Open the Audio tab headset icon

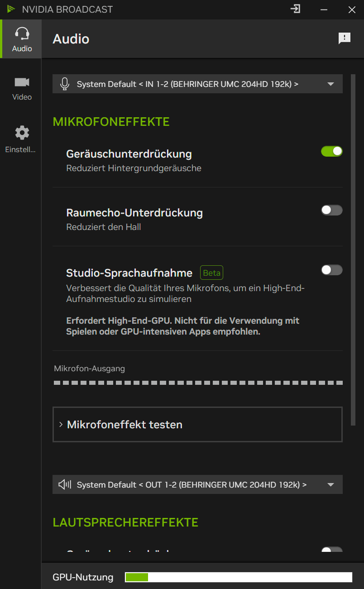[x=22, y=34]
